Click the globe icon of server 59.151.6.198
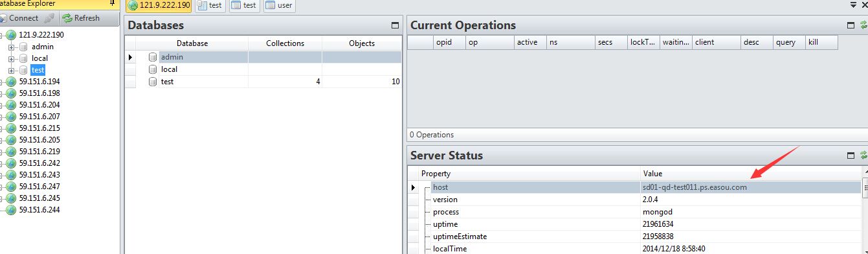The width and height of the screenshot is (868, 254). (10, 93)
